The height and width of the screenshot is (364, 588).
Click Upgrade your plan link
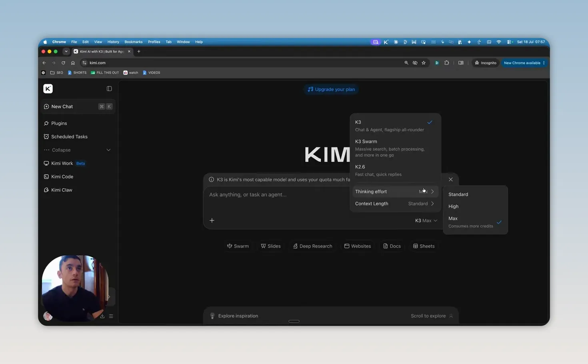[x=331, y=89]
